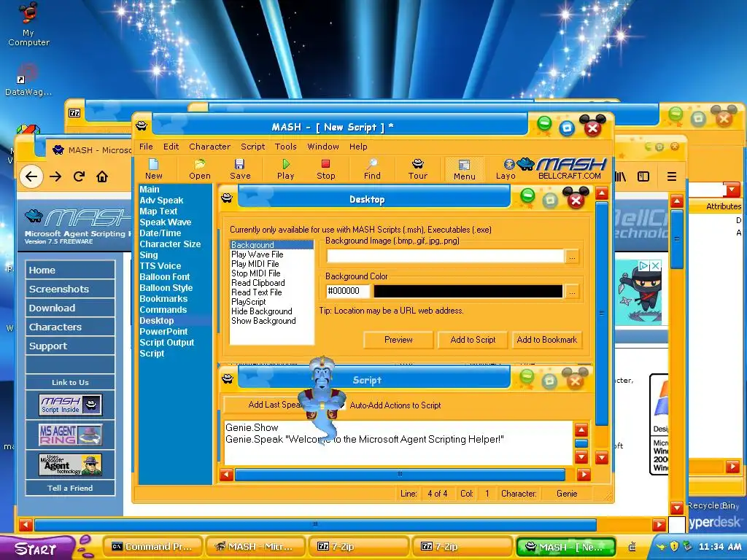Select PowerPoint in the side panel
Viewport: 747px width, 560px height.
coord(163,332)
